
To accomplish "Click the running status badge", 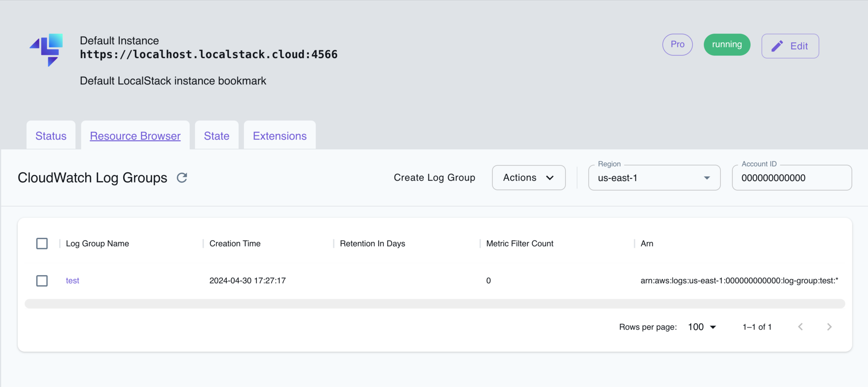I will click(727, 44).
